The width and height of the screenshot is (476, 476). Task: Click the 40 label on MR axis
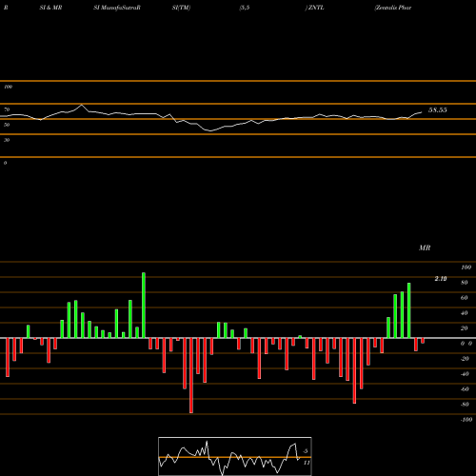[465, 313]
